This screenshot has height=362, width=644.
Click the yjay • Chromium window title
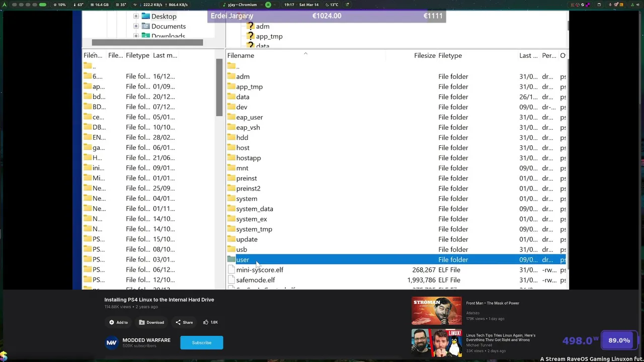point(243,5)
